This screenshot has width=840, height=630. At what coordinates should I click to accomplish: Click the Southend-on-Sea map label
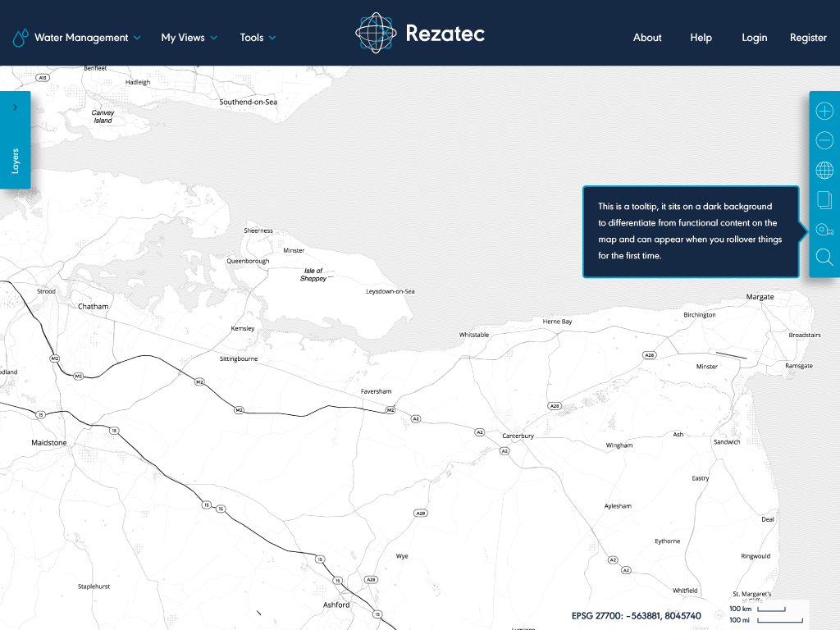[x=248, y=102]
